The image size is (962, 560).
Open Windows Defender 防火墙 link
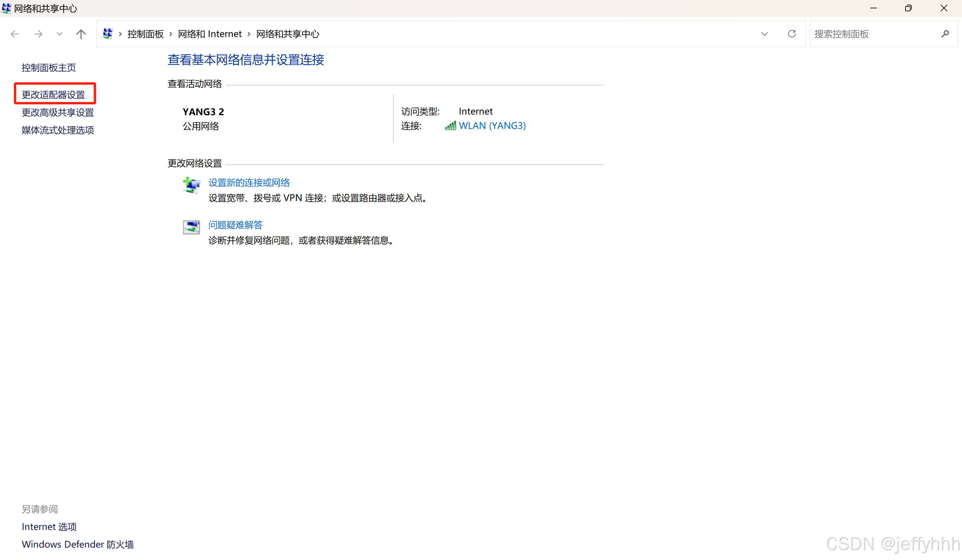(x=78, y=544)
